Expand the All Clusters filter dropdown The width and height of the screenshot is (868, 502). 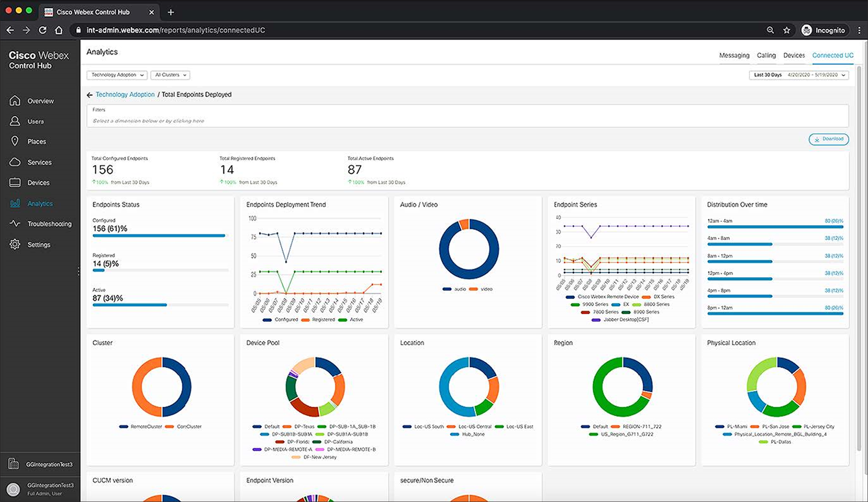click(x=170, y=75)
